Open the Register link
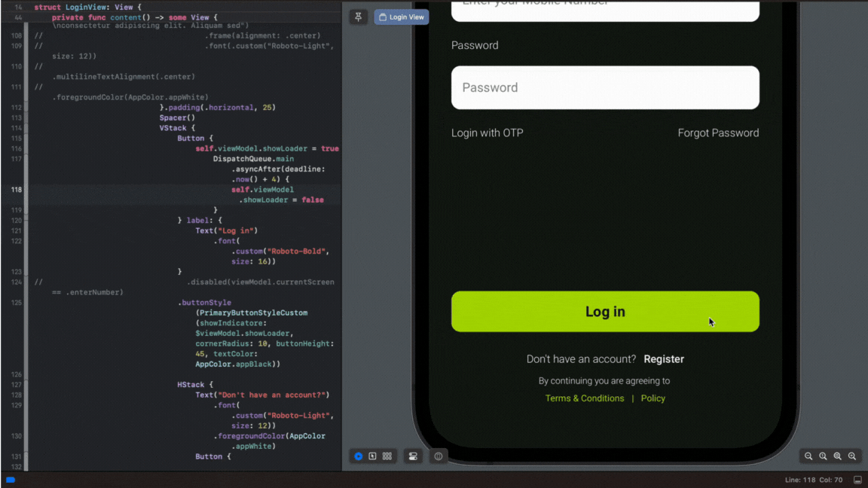The image size is (868, 488). tap(663, 359)
